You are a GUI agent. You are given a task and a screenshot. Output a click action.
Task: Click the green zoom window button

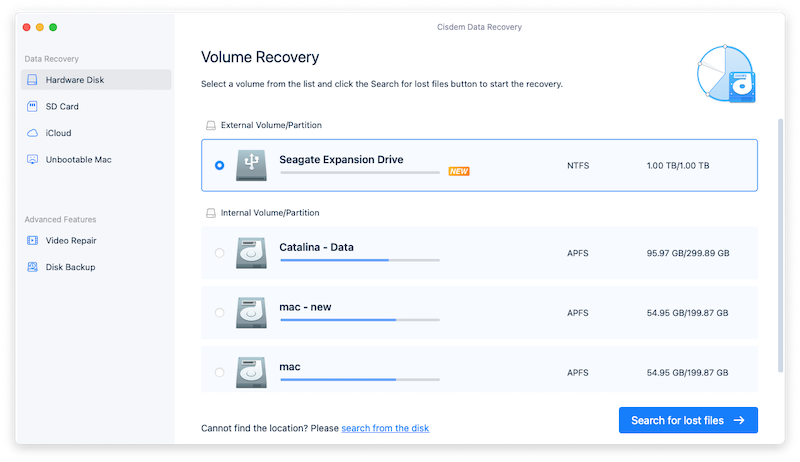click(53, 27)
